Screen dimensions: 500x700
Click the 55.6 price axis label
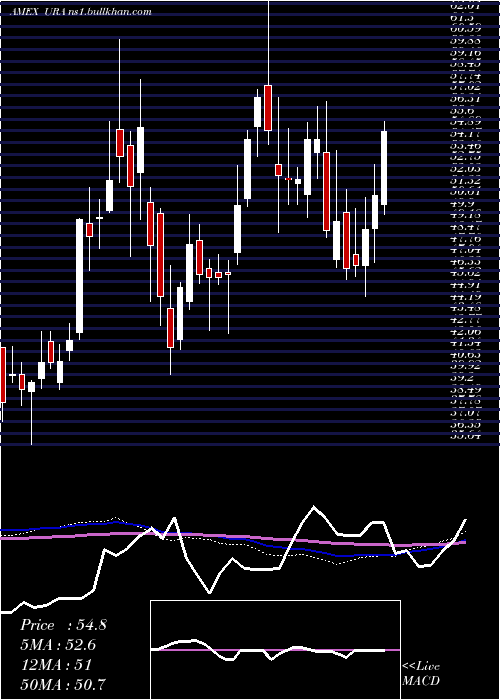tap(463, 111)
